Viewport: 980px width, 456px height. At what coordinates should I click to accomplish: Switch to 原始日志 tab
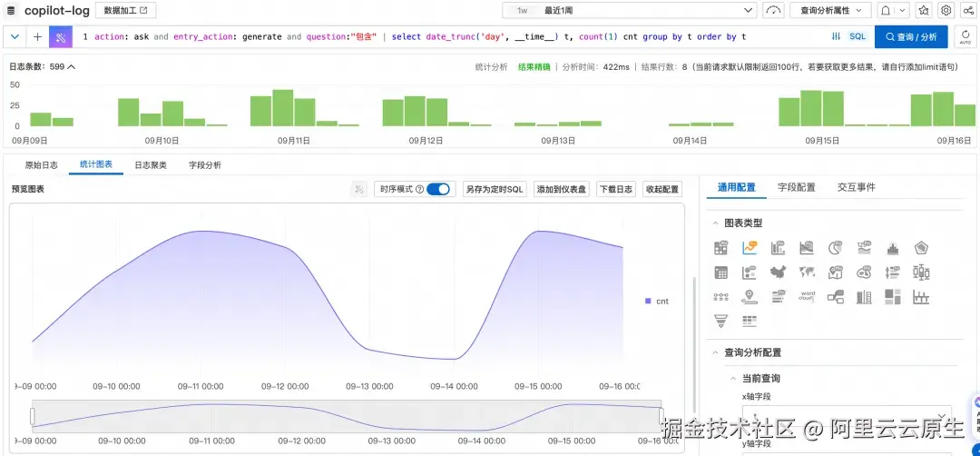point(41,165)
